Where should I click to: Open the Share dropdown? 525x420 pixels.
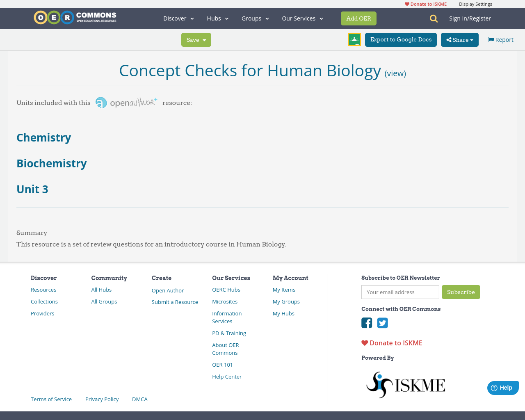[x=459, y=39]
